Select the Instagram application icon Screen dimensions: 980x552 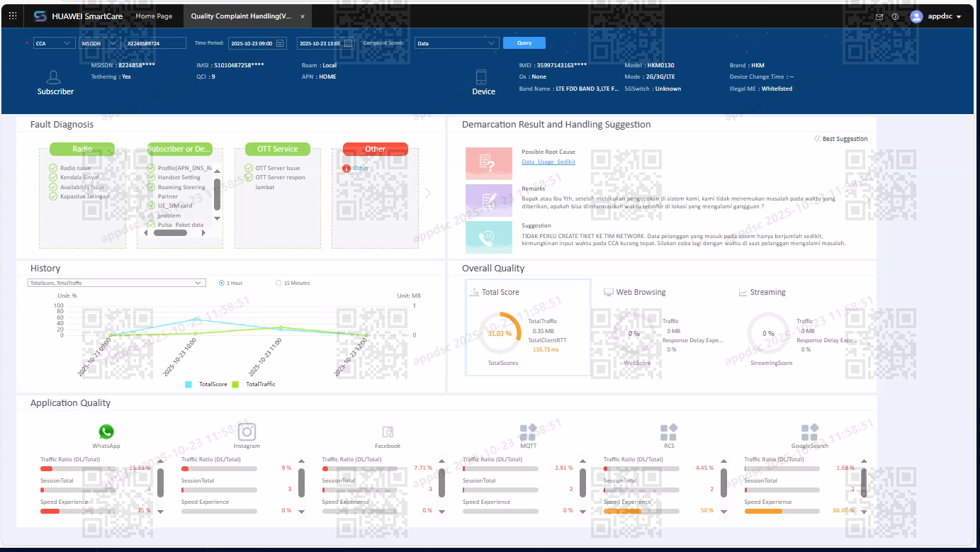click(247, 432)
